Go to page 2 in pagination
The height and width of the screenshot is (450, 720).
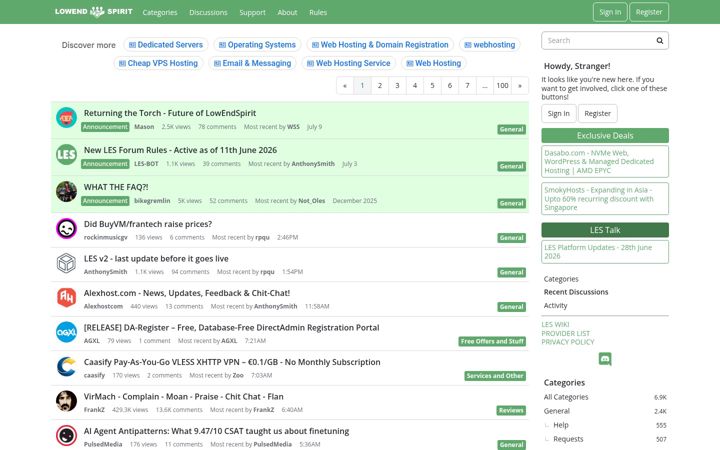(380, 85)
